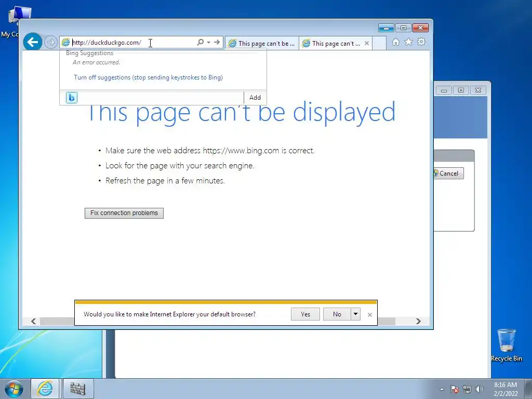Show hidden tray icons arrow

pyautogui.click(x=442, y=389)
